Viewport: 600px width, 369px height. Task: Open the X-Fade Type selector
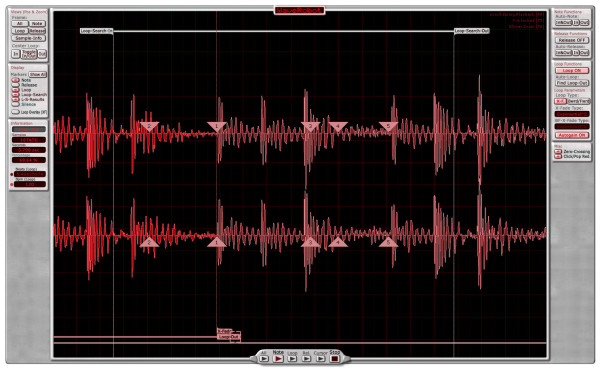572,114
